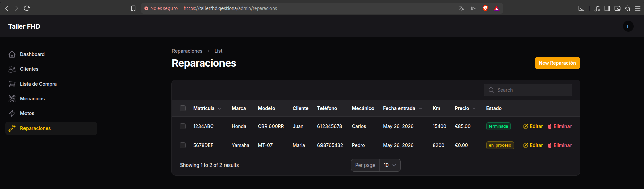644x189 pixels.
Task: Focus the Search input field
Action: [528, 90]
